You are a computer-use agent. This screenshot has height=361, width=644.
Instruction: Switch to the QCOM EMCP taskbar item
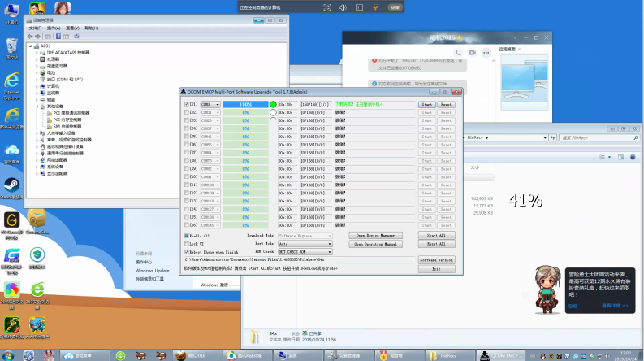coord(501,355)
